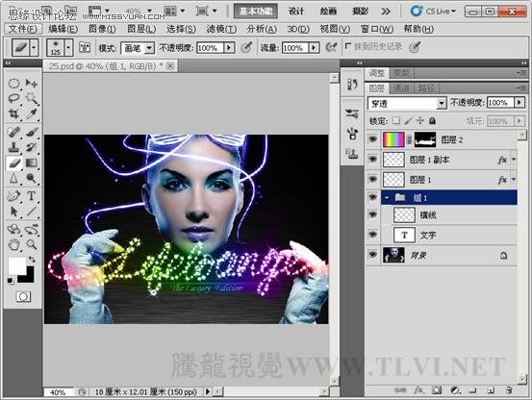
Task: Select the Healing Brush tool
Action: coord(13,132)
